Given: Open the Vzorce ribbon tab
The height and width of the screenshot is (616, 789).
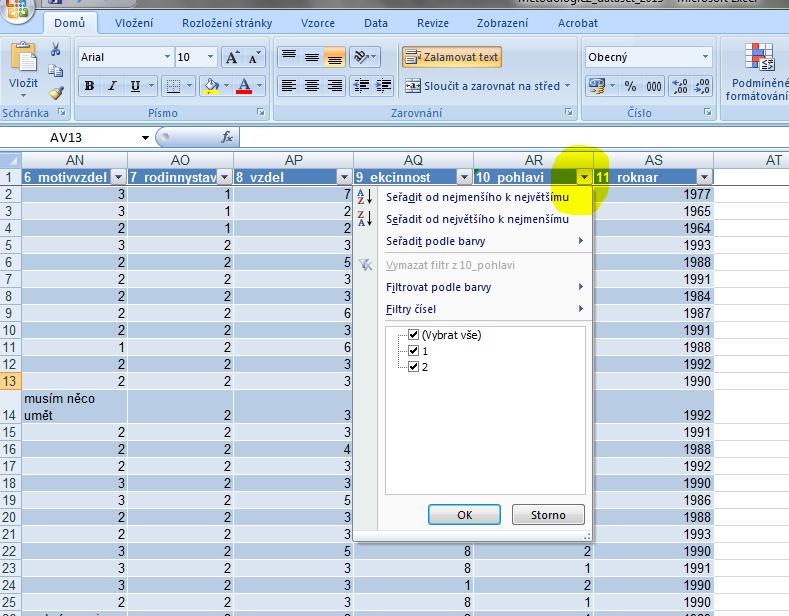Looking at the screenshot, I should 318,23.
